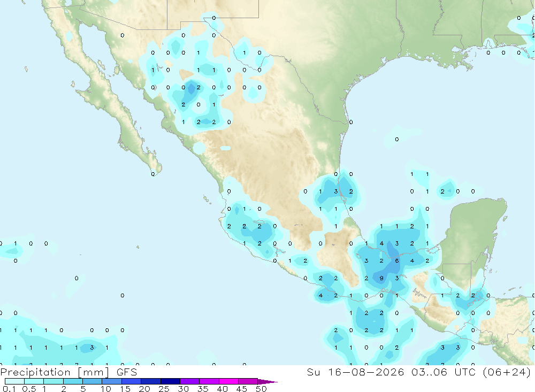Viewport: 535px width, 392px height.
Task: Select the date "16-08-2026"
Action: point(366,372)
